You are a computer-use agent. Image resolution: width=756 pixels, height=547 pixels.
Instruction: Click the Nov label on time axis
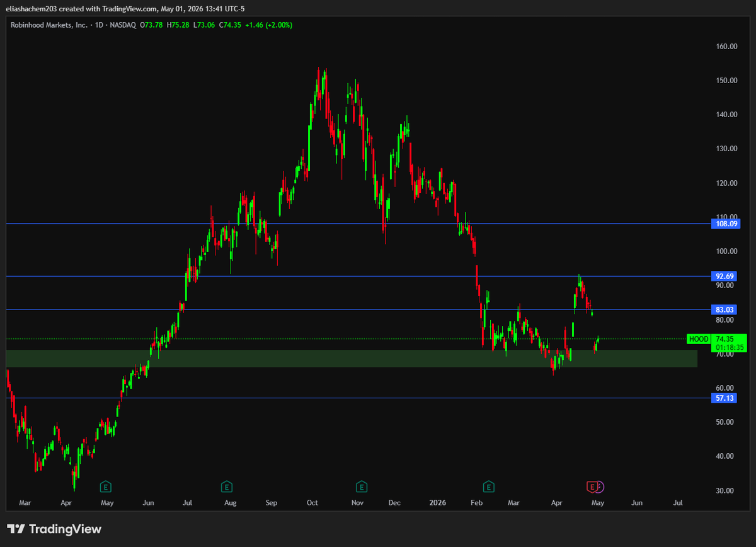click(x=357, y=503)
